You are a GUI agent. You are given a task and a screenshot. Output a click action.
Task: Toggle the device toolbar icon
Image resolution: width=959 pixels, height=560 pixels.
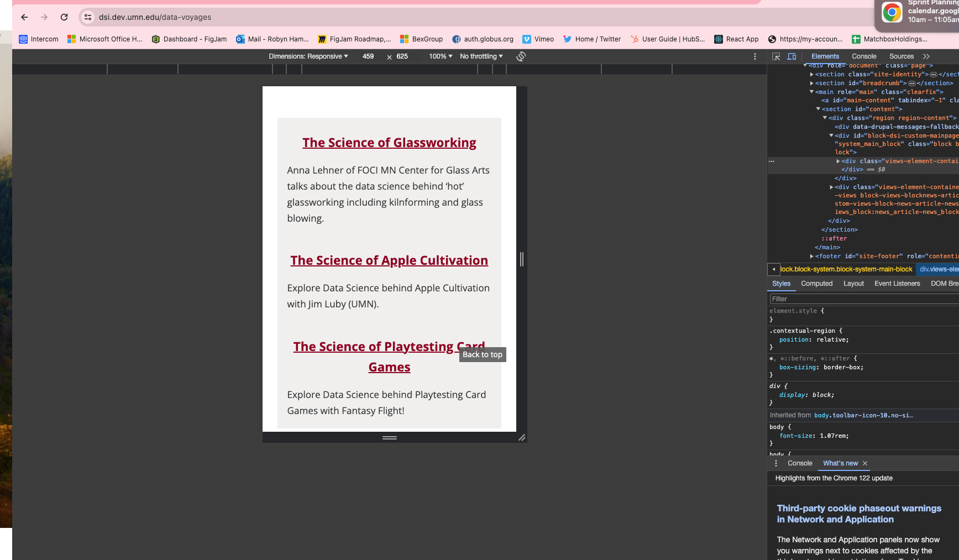792,56
